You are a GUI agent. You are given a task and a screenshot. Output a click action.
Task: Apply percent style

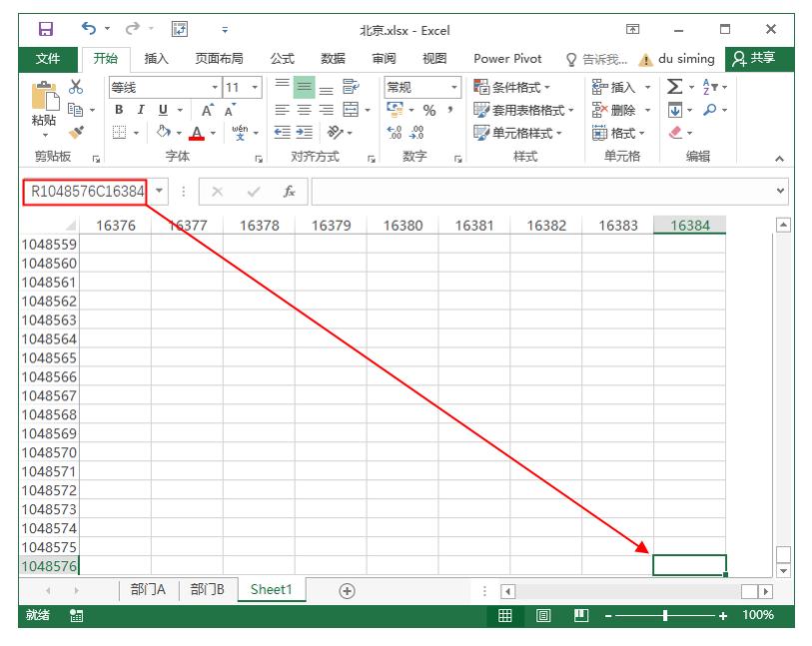[429, 110]
